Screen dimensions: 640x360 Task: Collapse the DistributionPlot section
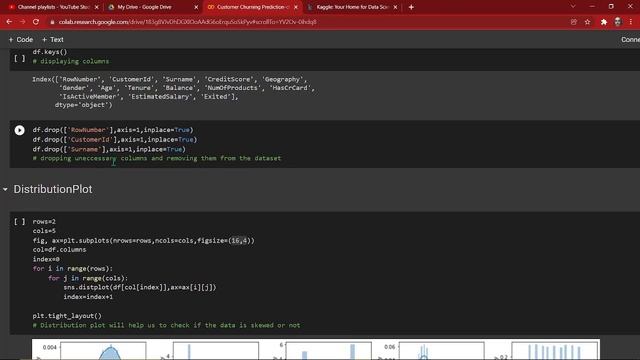point(5,189)
